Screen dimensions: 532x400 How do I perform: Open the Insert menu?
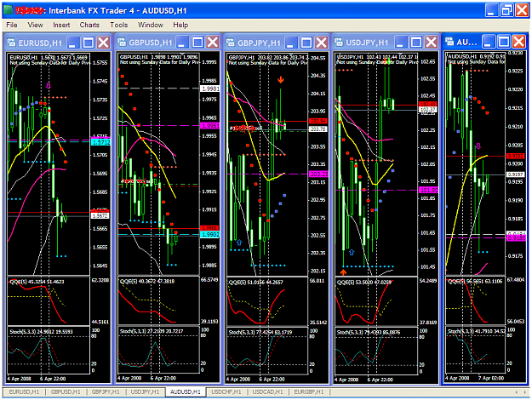pyautogui.click(x=61, y=25)
